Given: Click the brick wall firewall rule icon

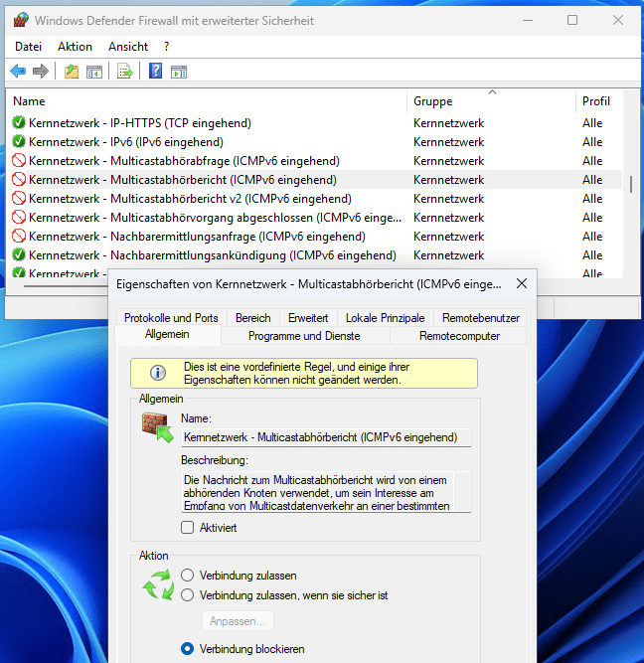Looking at the screenshot, I should pos(157,427).
